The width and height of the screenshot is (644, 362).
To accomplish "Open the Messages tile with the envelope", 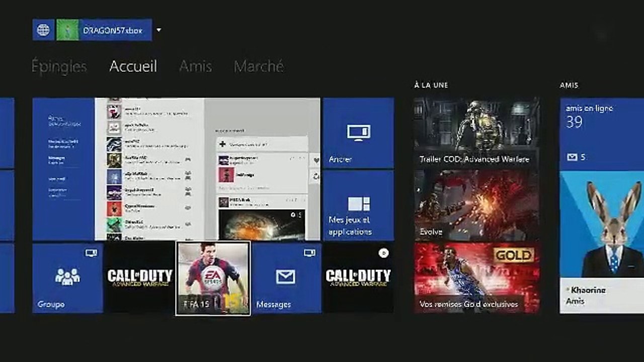I will [286, 278].
